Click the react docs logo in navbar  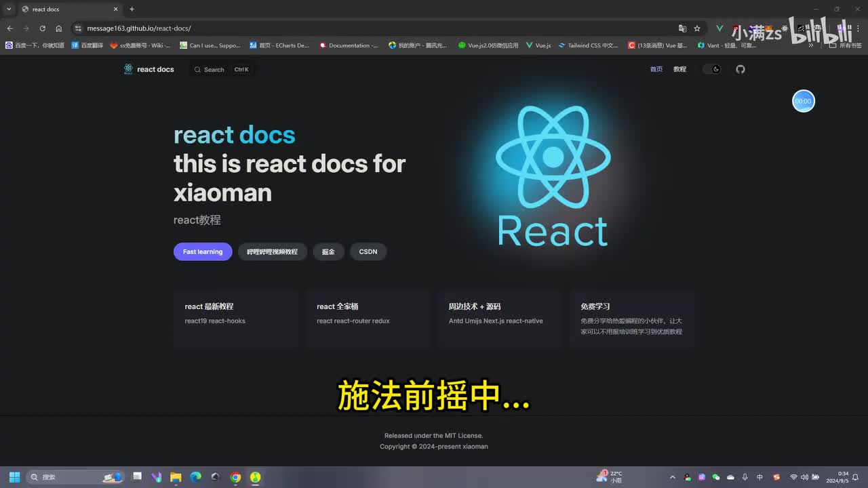click(x=149, y=69)
